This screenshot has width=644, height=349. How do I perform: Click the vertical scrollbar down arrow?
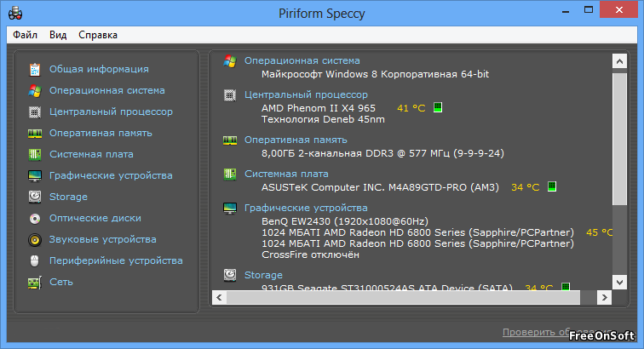tap(619, 282)
